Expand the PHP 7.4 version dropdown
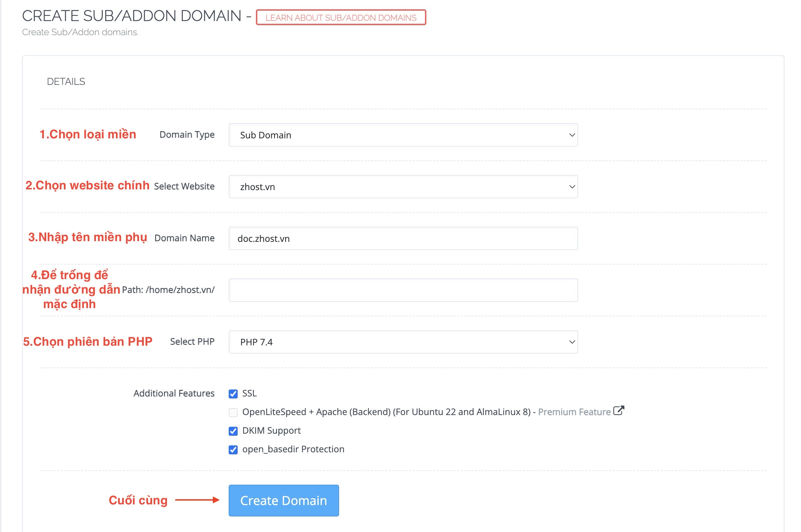Screen dimensions: 801x532 (403, 342)
